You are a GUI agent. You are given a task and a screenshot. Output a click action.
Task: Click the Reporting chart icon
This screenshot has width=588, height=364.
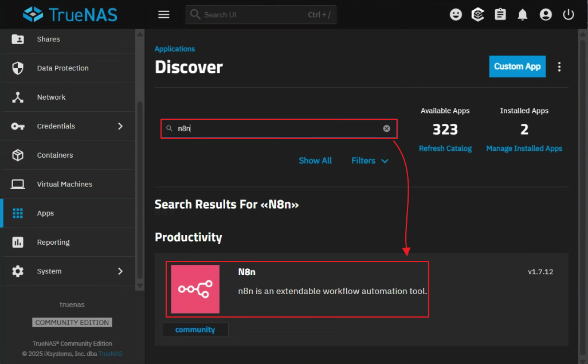[18, 242]
